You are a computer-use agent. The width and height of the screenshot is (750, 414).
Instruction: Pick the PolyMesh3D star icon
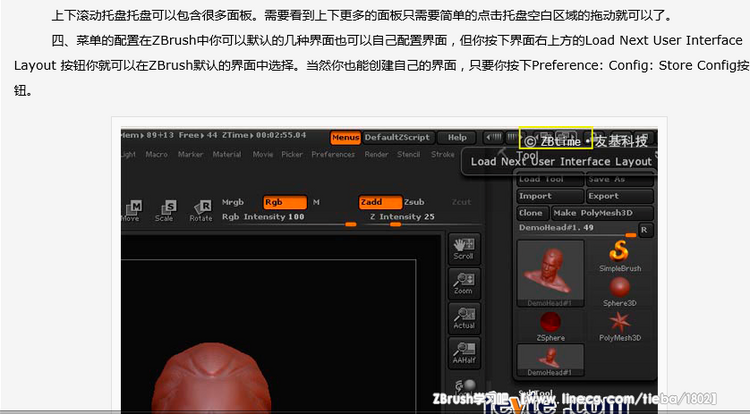620,326
